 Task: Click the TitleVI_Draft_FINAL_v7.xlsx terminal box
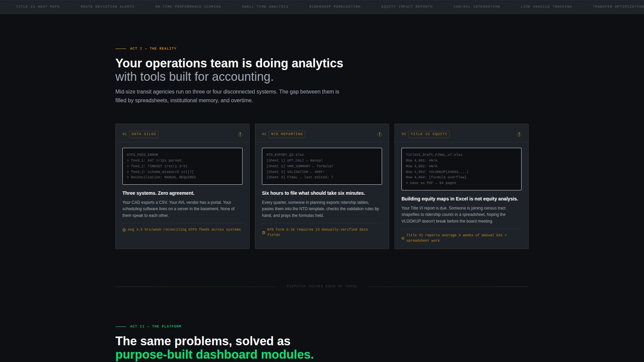[462, 169]
